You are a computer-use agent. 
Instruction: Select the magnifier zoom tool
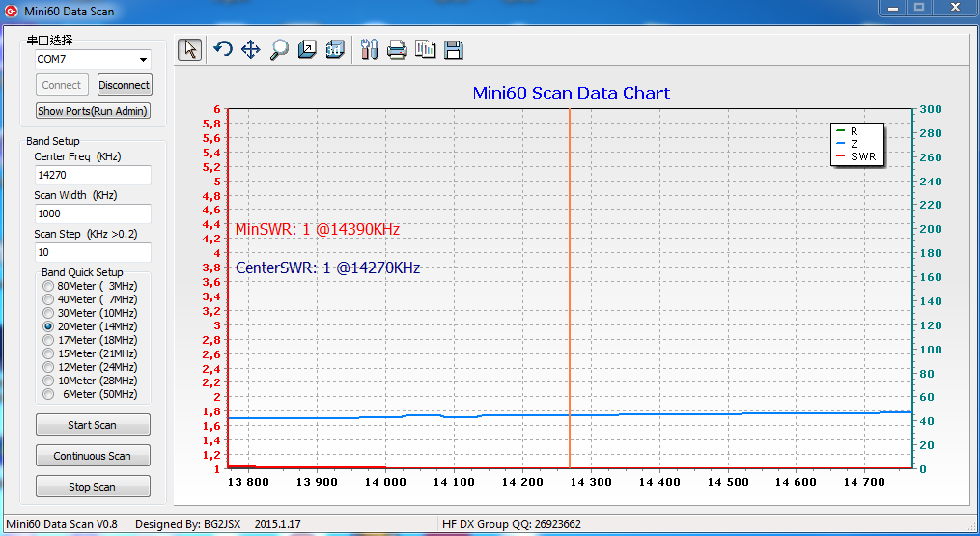pyautogui.click(x=279, y=49)
